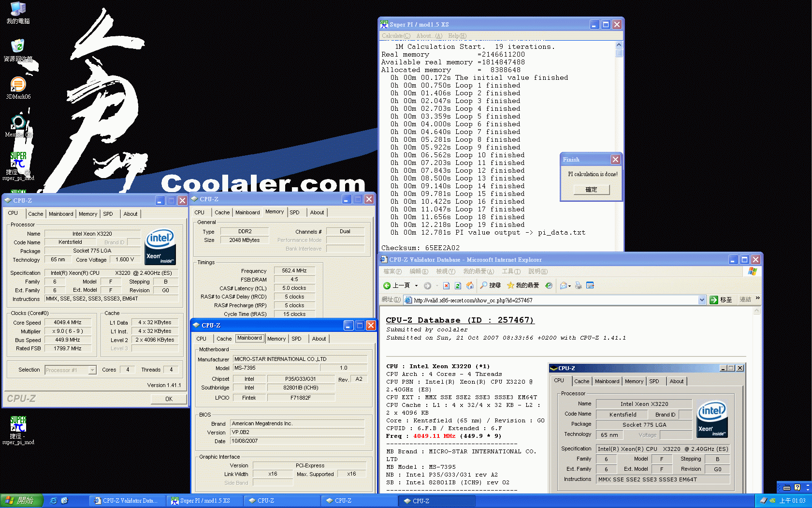The image size is (812, 508).
Task: Open the MemSet desktop shortcut icon
Action: tap(18, 126)
